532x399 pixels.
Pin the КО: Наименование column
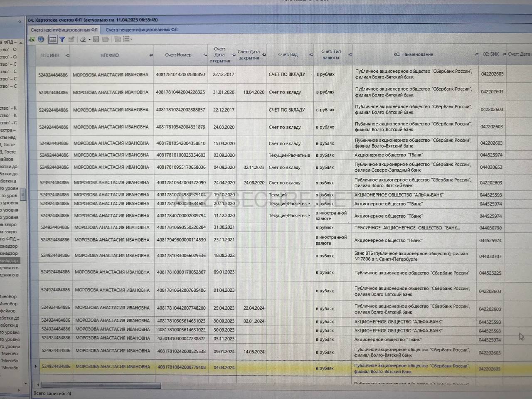476,54
